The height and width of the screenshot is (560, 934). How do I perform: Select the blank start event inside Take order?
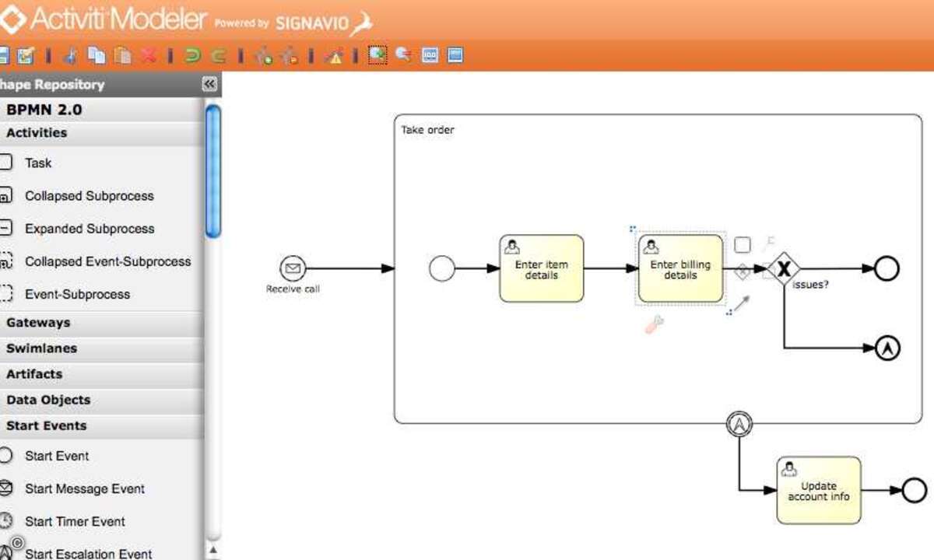point(442,269)
